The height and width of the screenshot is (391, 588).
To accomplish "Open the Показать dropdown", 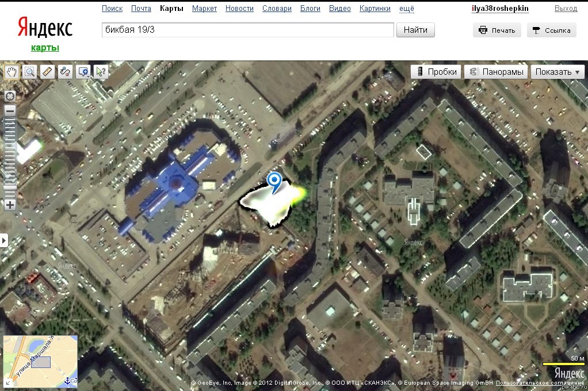I will point(558,72).
